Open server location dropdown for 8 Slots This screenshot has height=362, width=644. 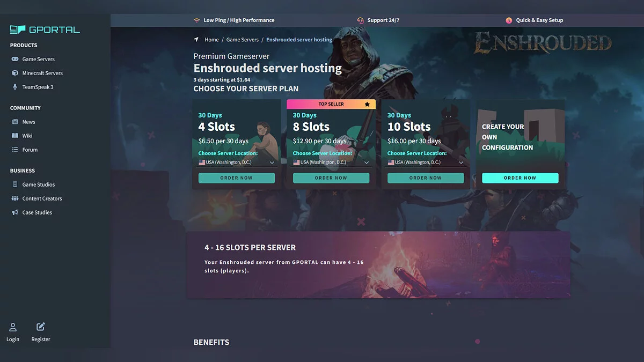(331, 162)
